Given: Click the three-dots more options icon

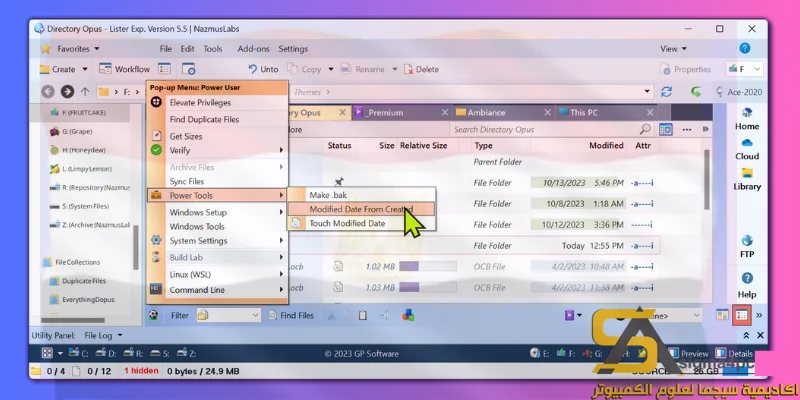Looking at the screenshot, I should tap(687, 130).
